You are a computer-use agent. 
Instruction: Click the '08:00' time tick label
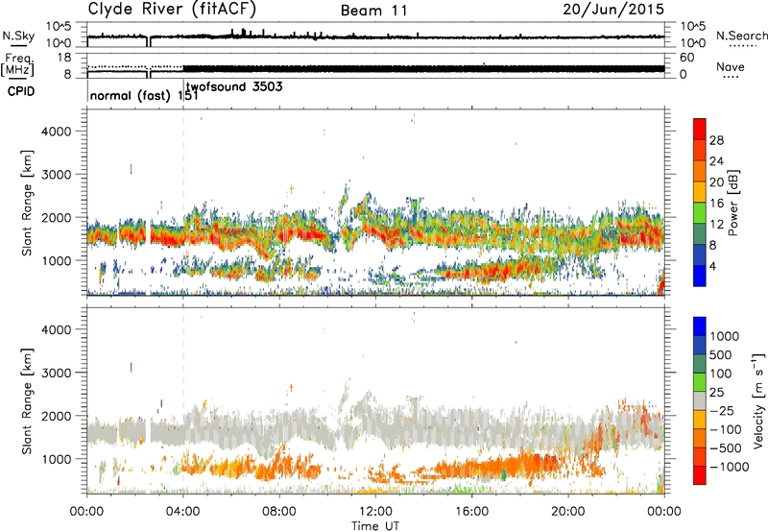click(279, 512)
